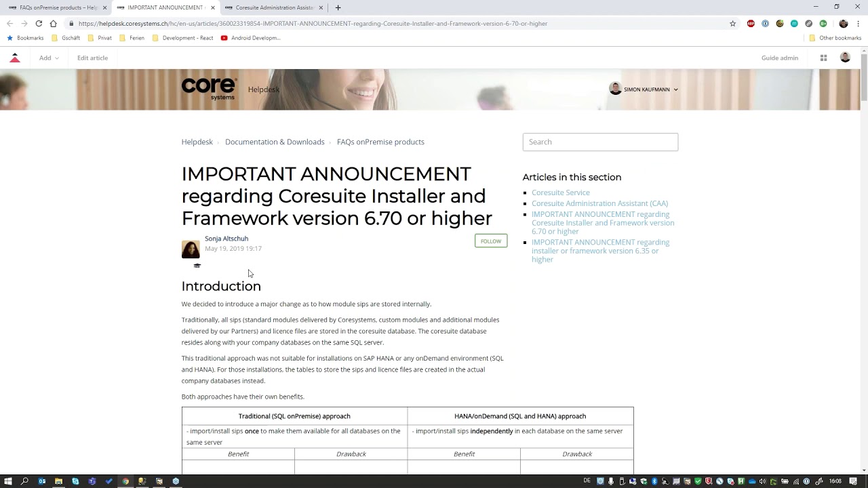
Task: Click the 'May 19, 2019 19:17' date text
Action: [233, 249]
